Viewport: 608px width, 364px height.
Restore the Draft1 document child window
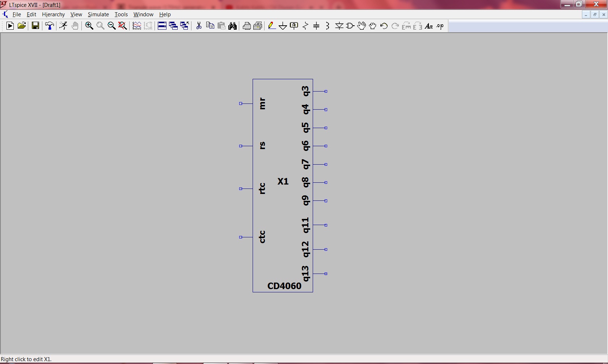(595, 15)
